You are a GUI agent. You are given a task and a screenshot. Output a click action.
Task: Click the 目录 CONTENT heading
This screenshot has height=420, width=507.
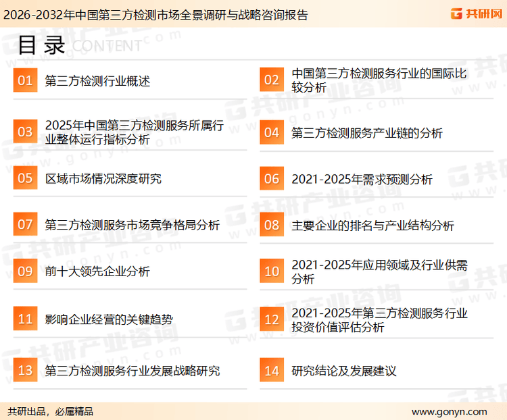pos(78,45)
